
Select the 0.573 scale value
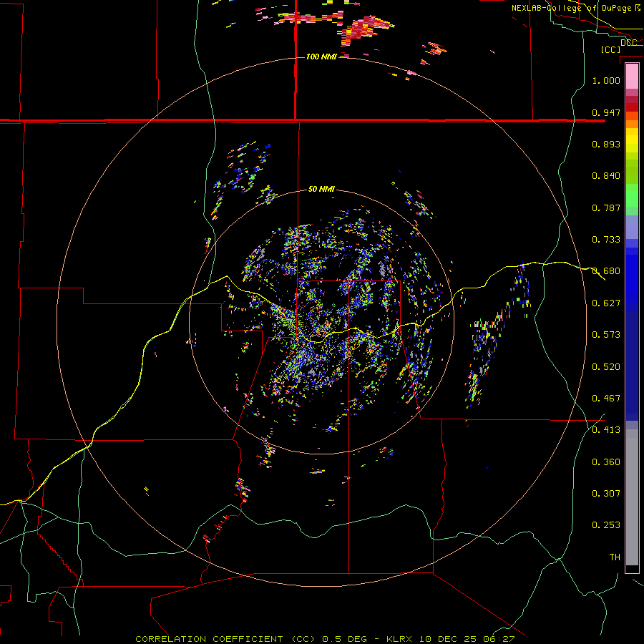click(x=606, y=335)
